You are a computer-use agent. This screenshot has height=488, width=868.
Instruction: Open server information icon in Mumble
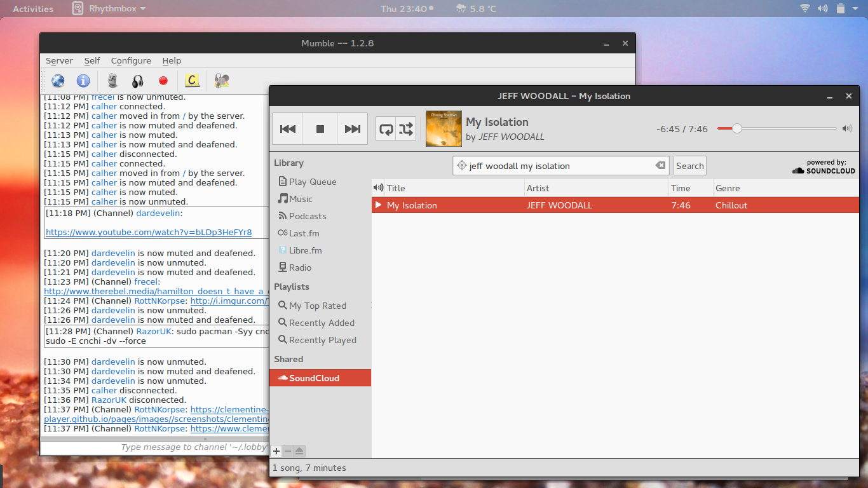(83, 81)
